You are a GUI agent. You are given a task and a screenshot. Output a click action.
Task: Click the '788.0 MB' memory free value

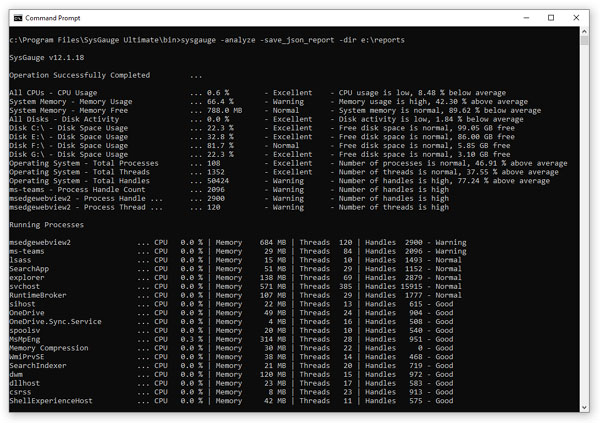224,111
